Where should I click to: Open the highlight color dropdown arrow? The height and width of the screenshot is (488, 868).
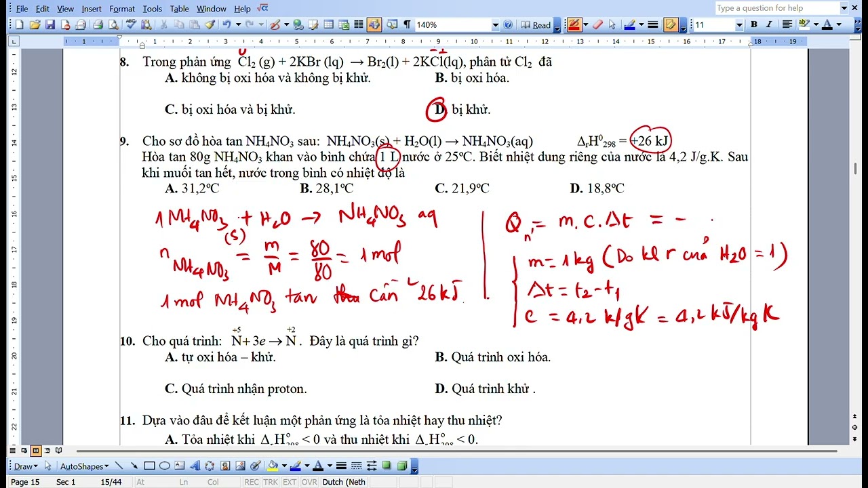[816, 24]
